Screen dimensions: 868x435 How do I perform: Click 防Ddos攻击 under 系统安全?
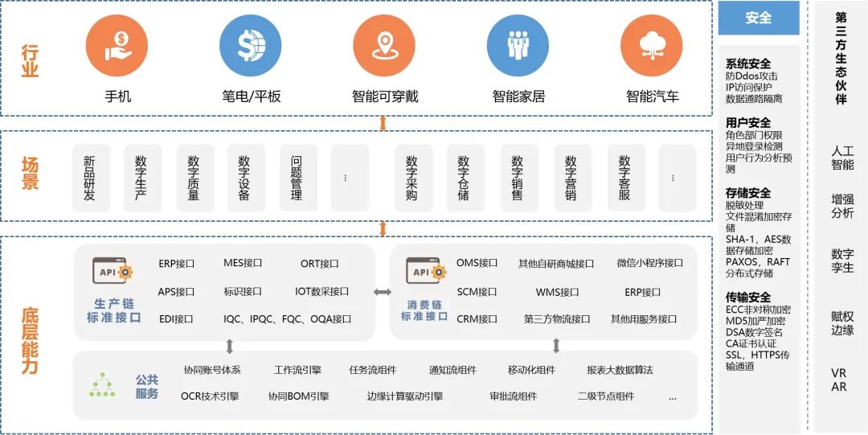(751, 76)
